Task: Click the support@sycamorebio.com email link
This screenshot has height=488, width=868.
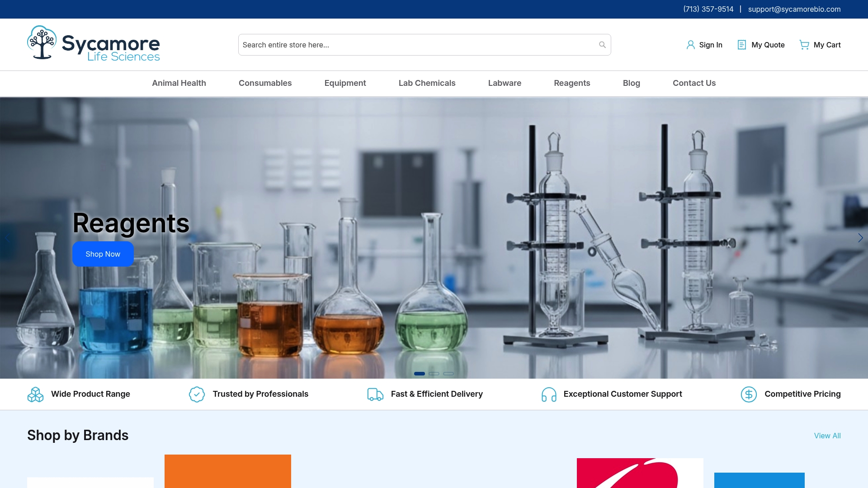Action: [x=795, y=9]
